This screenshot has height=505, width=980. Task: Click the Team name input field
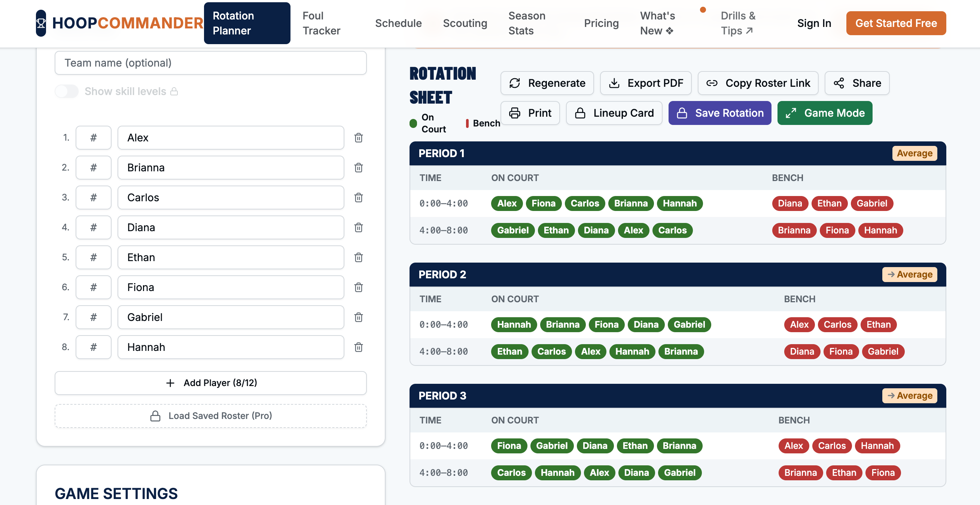pos(210,63)
